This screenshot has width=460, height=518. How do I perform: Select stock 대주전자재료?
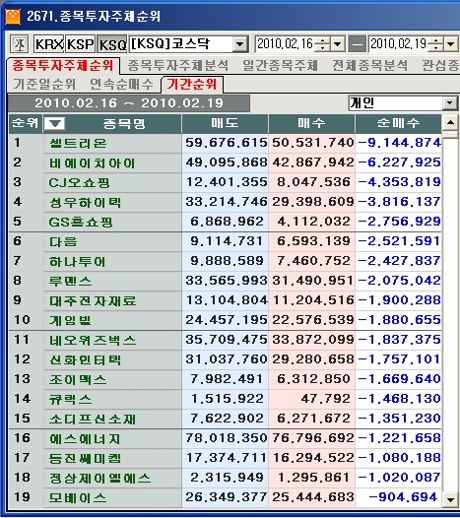tap(92, 301)
